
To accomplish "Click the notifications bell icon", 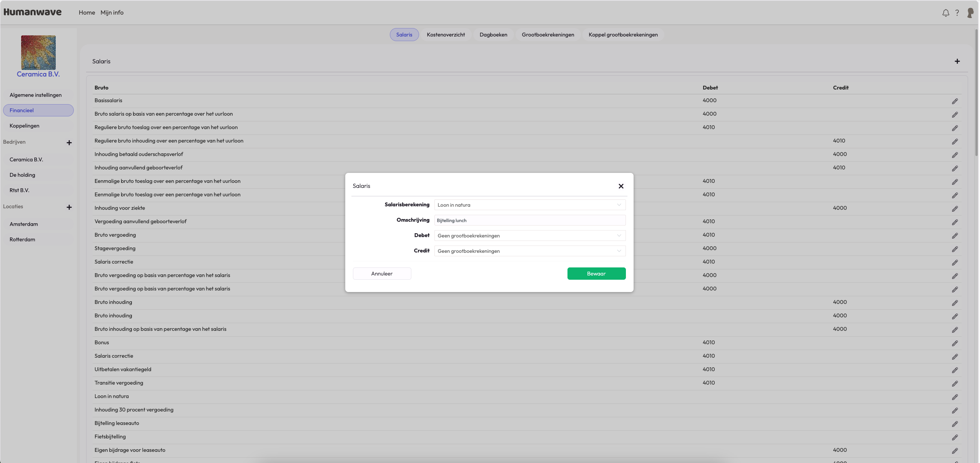I will click(x=945, y=13).
